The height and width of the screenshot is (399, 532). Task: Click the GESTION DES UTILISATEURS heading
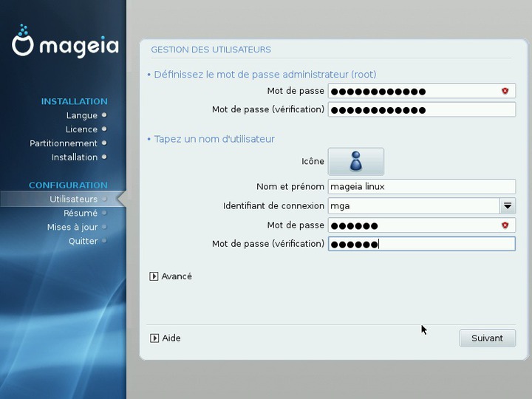(x=211, y=50)
